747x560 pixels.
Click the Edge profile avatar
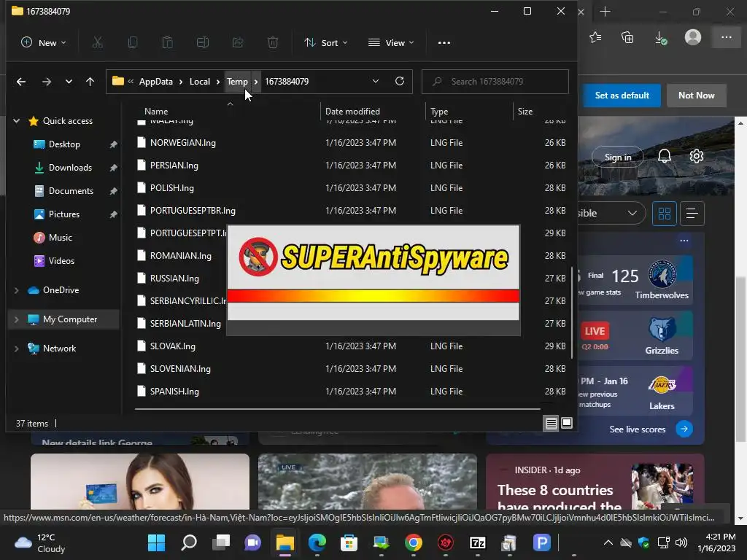(693, 37)
